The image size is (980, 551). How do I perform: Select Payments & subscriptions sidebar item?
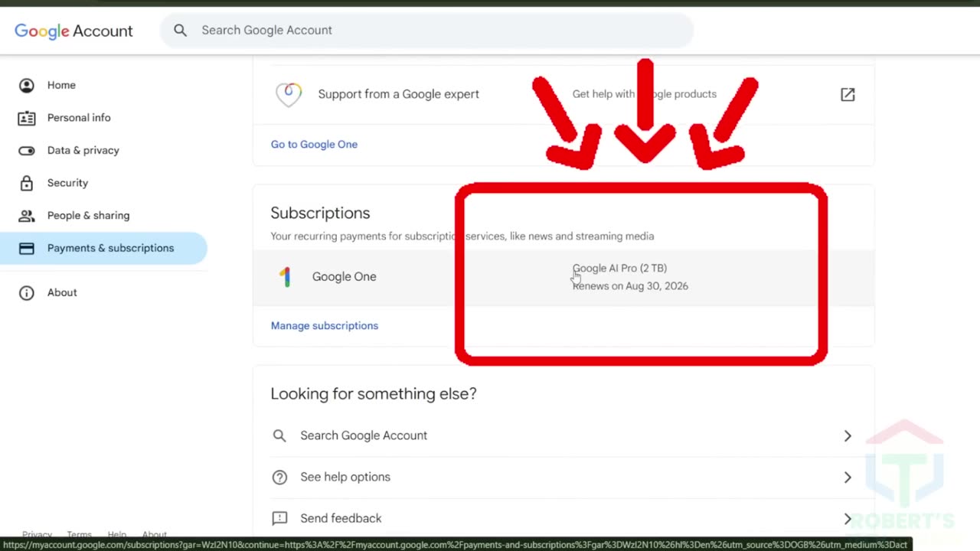(x=103, y=248)
